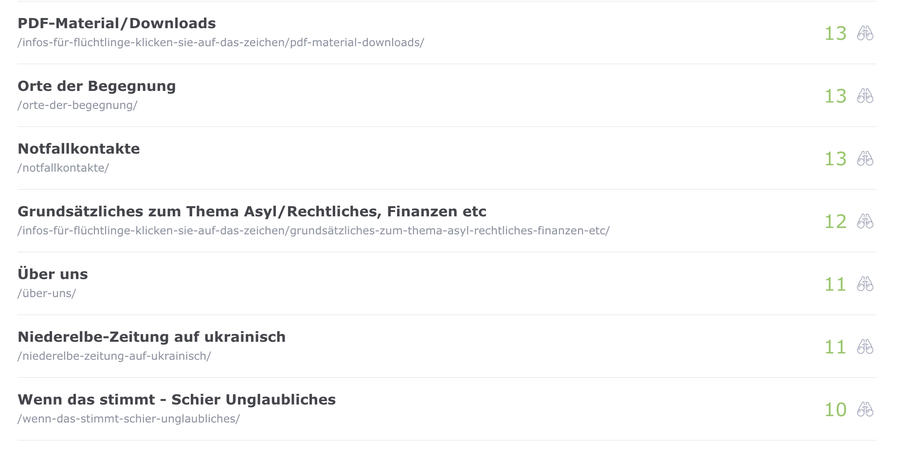Click binoculars icon for Wenn das stimmt row

tap(865, 409)
